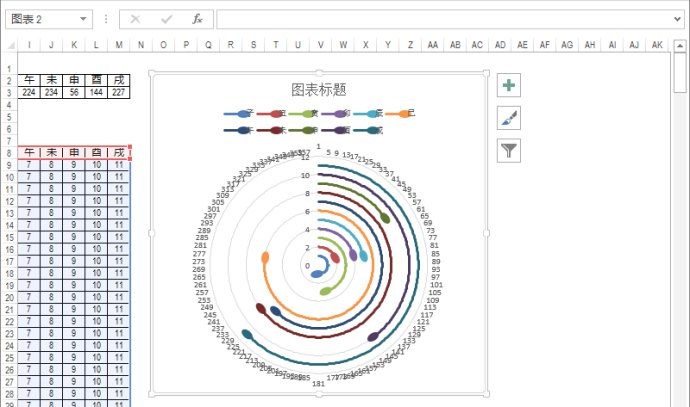Click the teal legend entry in second legend row
690x407 pixels.
pos(368,130)
